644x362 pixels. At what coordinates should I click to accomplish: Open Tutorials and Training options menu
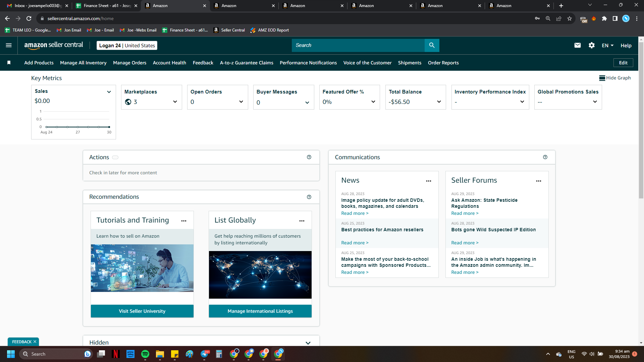point(184,221)
